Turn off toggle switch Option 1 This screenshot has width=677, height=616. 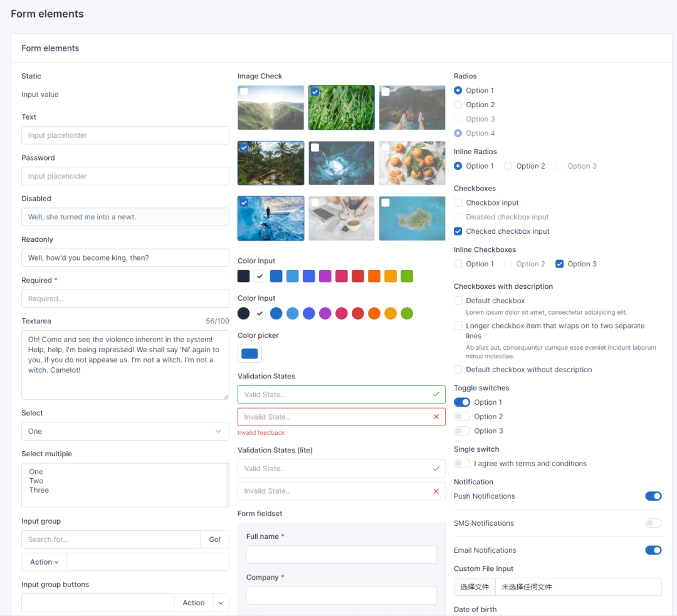[x=462, y=402]
